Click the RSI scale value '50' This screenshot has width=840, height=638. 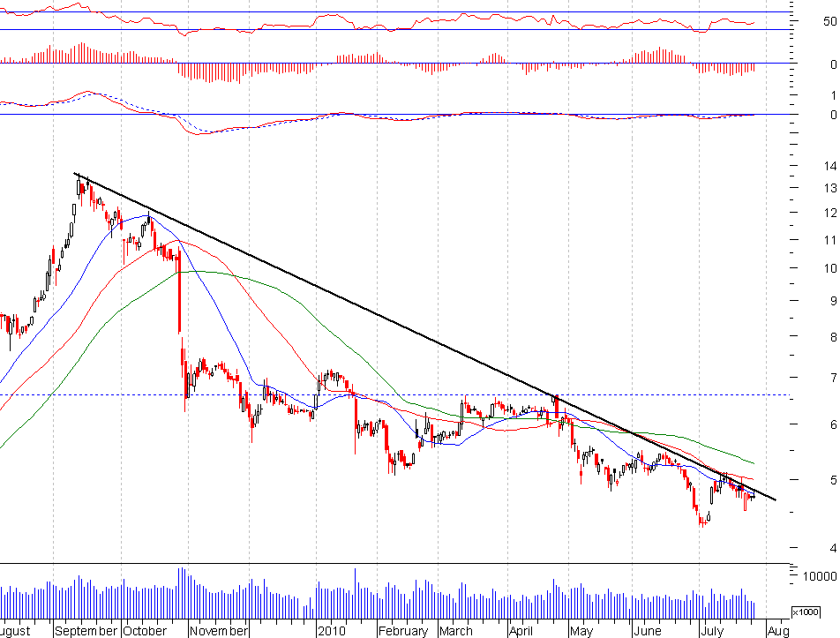click(829, 21)
